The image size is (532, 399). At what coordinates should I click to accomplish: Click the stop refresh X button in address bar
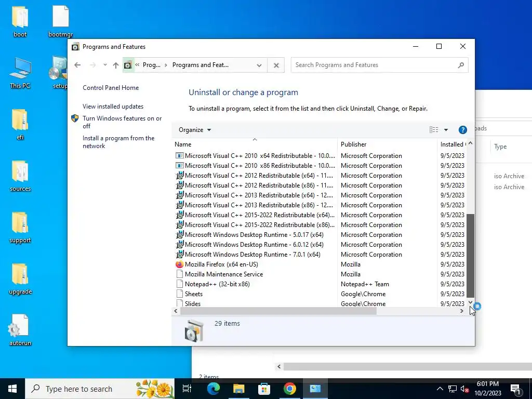[x=276, y=65]
